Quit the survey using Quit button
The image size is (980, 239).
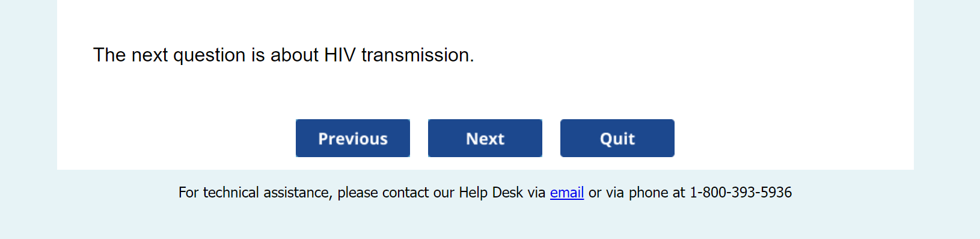tap(617, 138)
